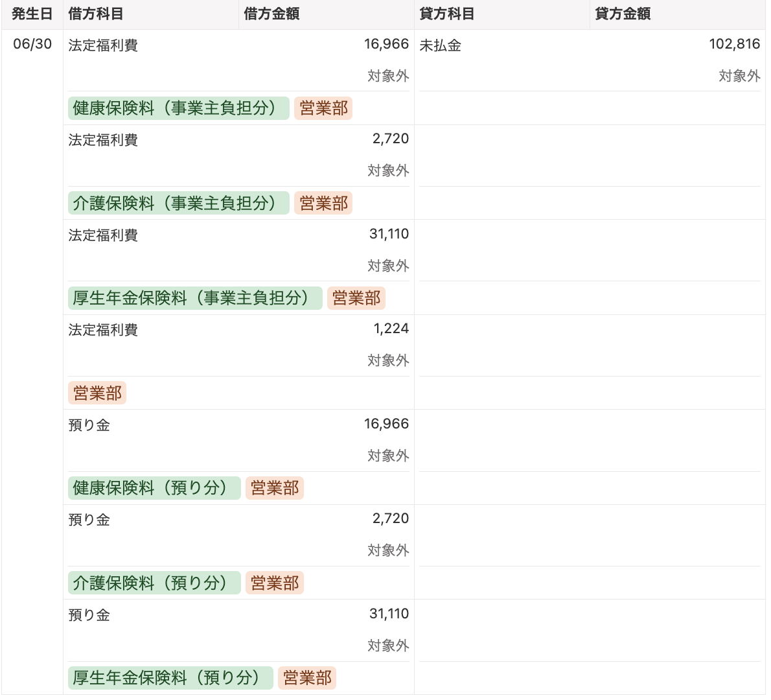Select 預り金 in the 31,110 row
Screen dimensions: 771x700
tap(89, 615)
